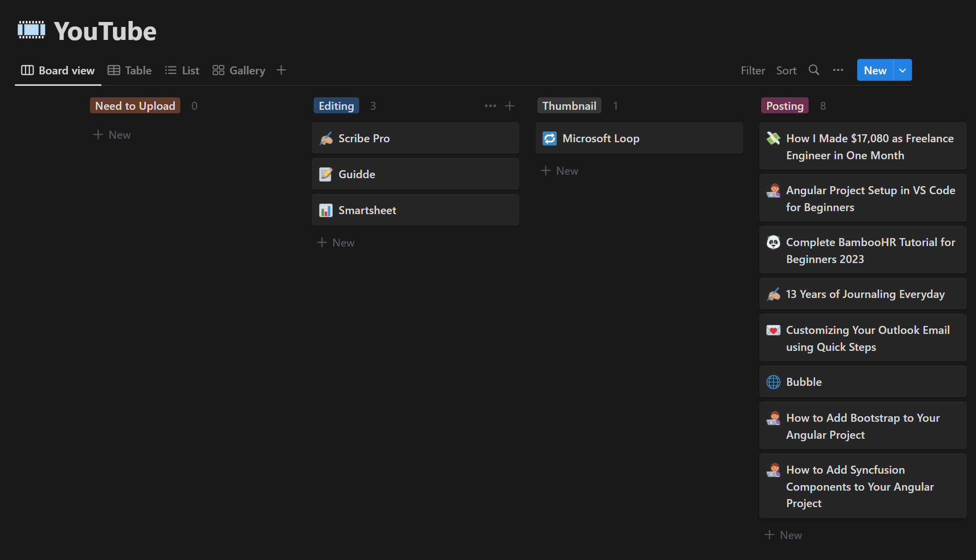Open the Smartsheet card
This screenshot has height=560, width=976.
coord(416,210)
